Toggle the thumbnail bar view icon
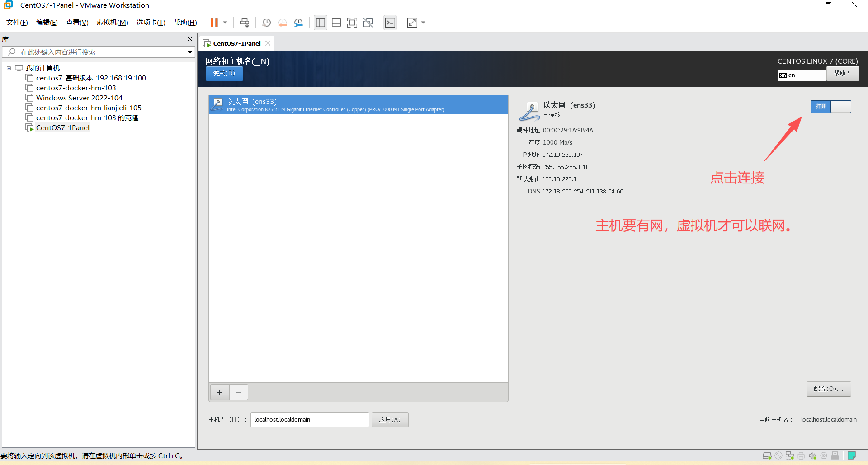868x465 pixels. tap(336, 23)
